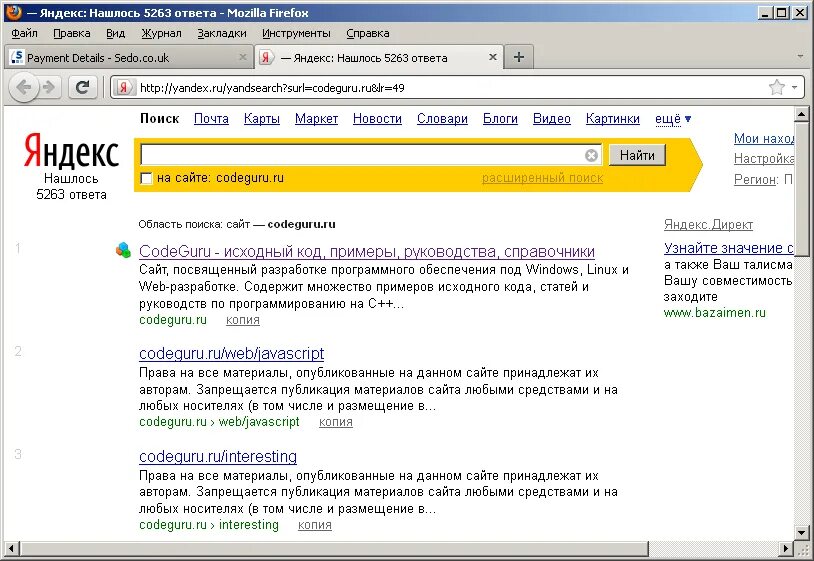This screenshot has width=814, height=561.
Task: Open bookmark star dropdown arrow
Action: point(794,87)
